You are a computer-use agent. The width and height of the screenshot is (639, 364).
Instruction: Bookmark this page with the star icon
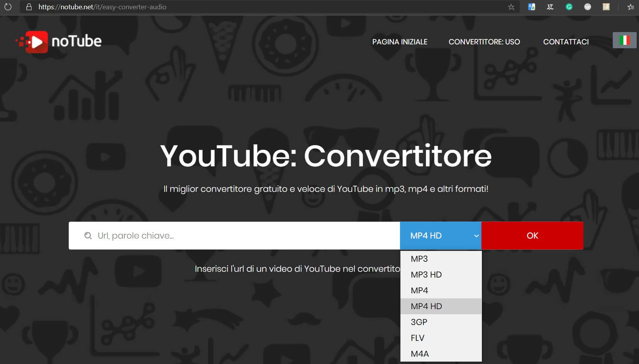click(511, 7)
